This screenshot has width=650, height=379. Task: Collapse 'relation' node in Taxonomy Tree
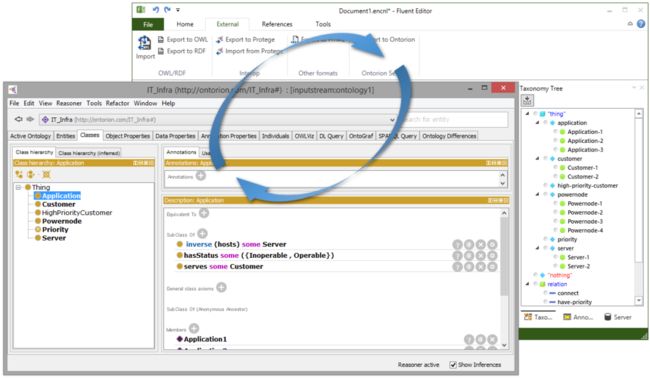[527, 284]
